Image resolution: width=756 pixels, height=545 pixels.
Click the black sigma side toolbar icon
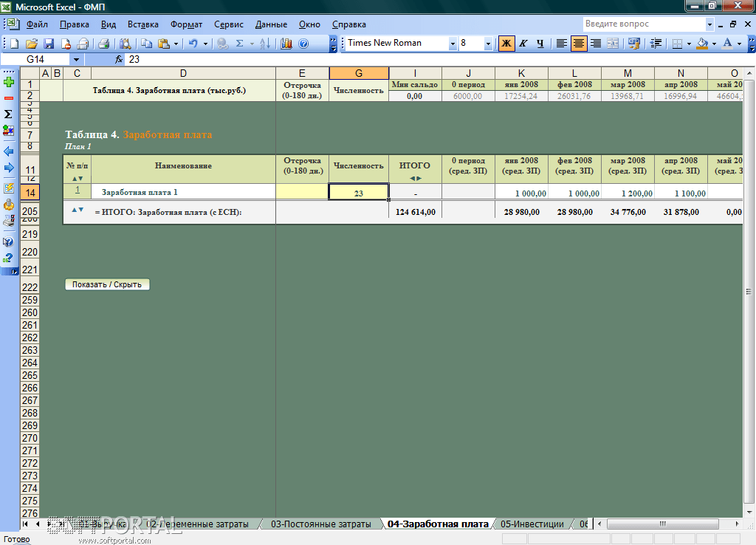[8, 114]
